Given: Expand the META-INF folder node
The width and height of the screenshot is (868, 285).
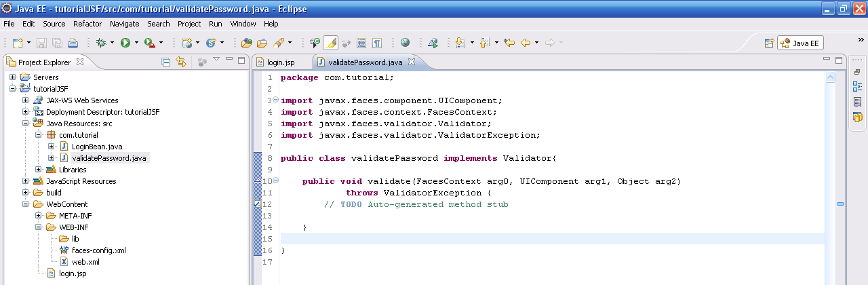Looking at the screenshot, I should [39, 216].
